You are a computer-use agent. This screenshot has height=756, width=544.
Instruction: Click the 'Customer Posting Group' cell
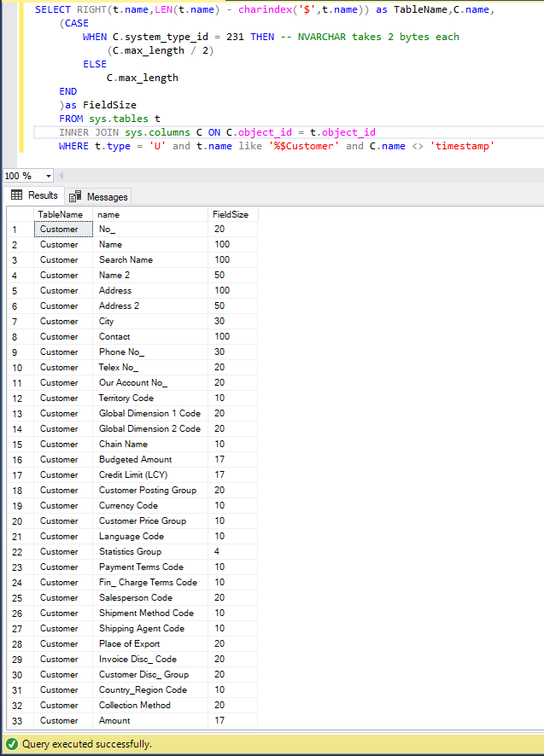[150, 491]
